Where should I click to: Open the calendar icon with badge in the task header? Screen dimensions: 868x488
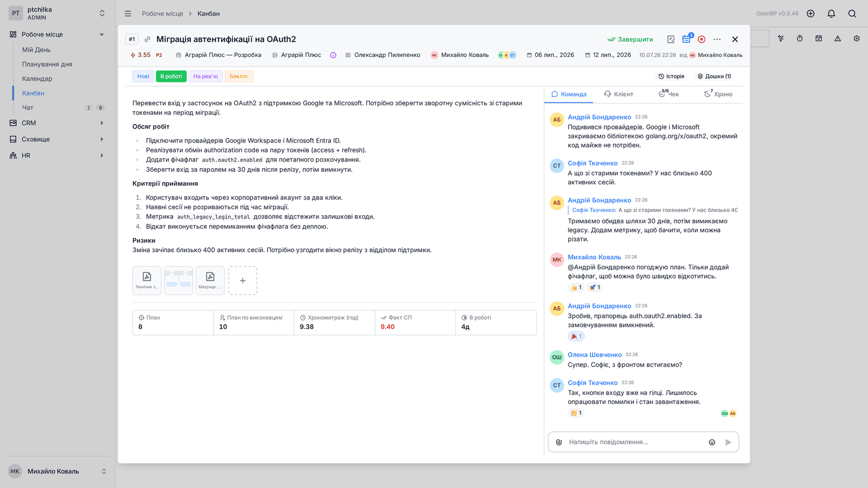pos(687,38)
